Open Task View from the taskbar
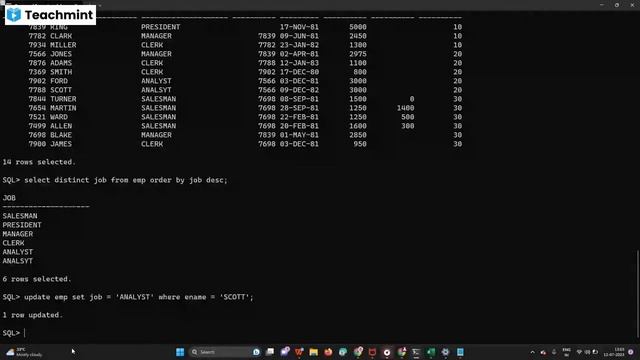 [270, 352]
